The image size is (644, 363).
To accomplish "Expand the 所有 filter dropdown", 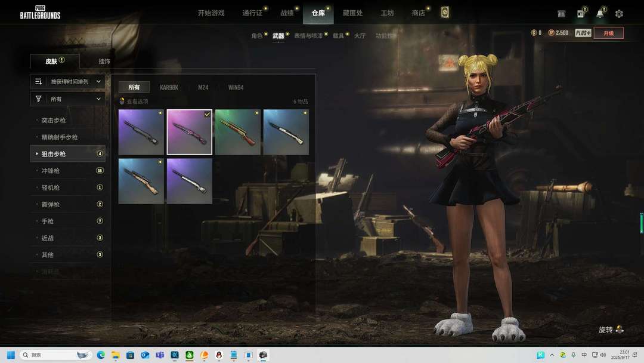I will tap(68, 99).
